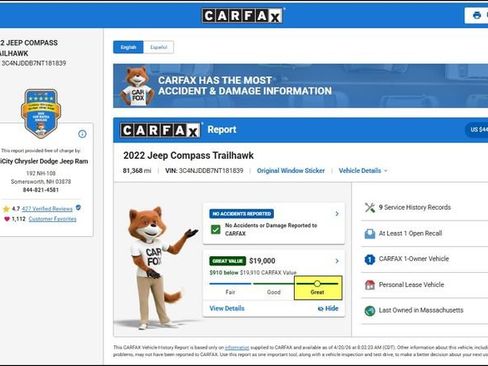Viewport: 488px width, 366px height.
Task: Click the heart Customer Favorites icon
Action: click(7, 219)
